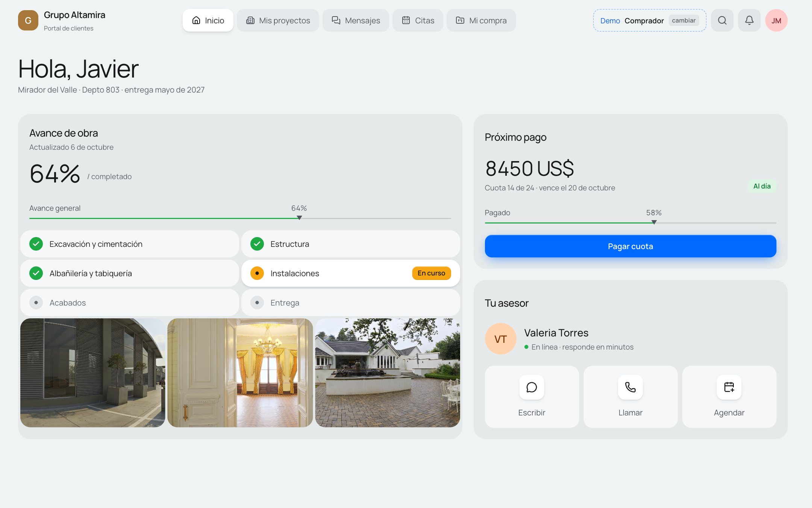The width and height of the screenshot is (812, 508).
Task: Click the Pagado progress bar marker
Action: (x=654, y=222)
